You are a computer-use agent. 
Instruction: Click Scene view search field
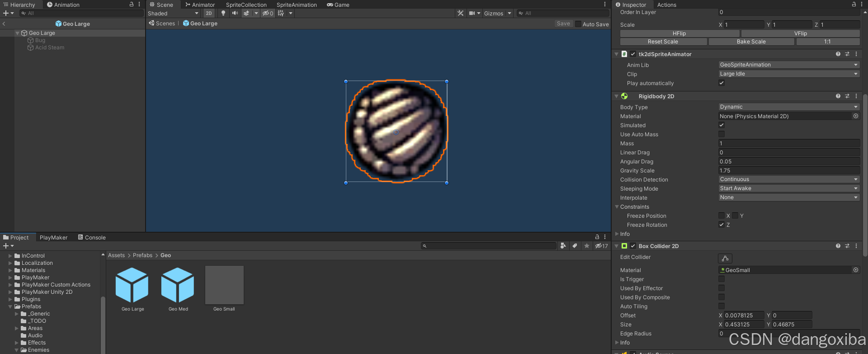pos(563,13)
